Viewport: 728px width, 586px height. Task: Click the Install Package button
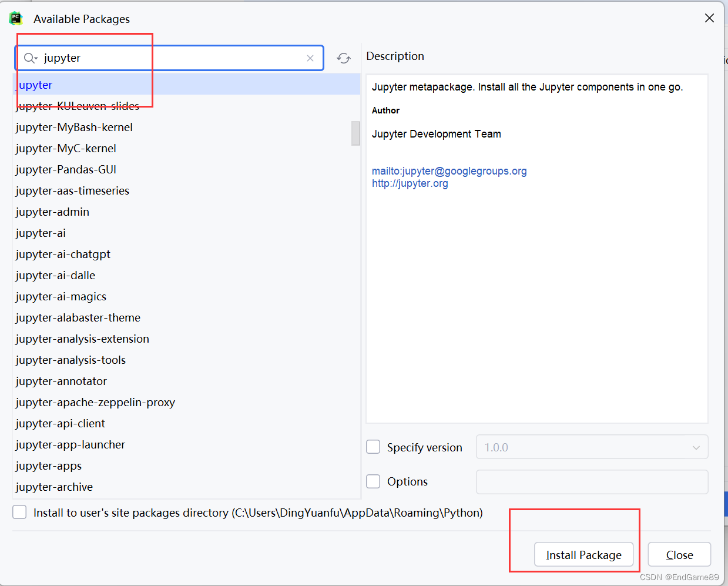click(583, 555)
